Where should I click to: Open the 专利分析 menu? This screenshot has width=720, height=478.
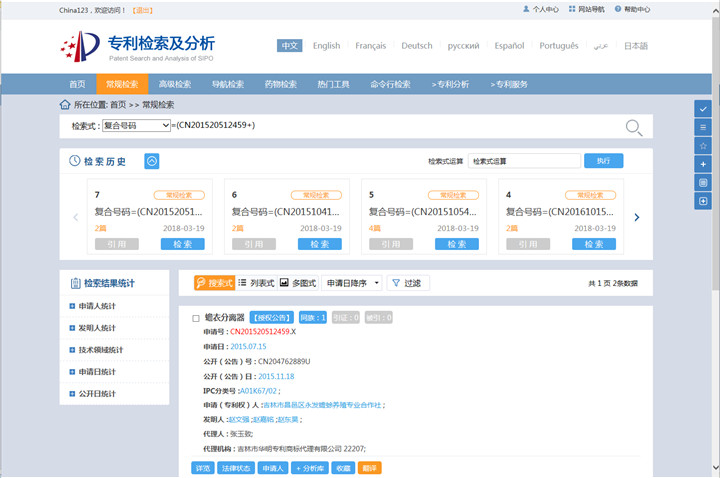450,84
